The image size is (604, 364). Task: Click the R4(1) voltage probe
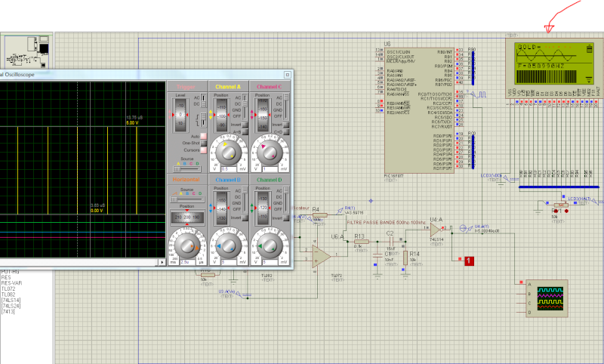(x=339, y=211)
